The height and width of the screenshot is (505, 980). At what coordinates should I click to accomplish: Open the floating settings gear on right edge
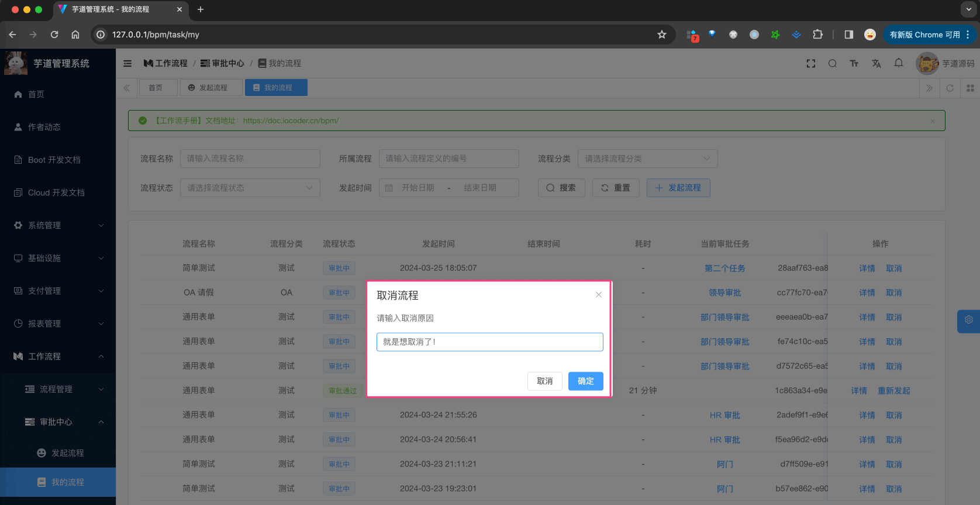tap(968, 320)
